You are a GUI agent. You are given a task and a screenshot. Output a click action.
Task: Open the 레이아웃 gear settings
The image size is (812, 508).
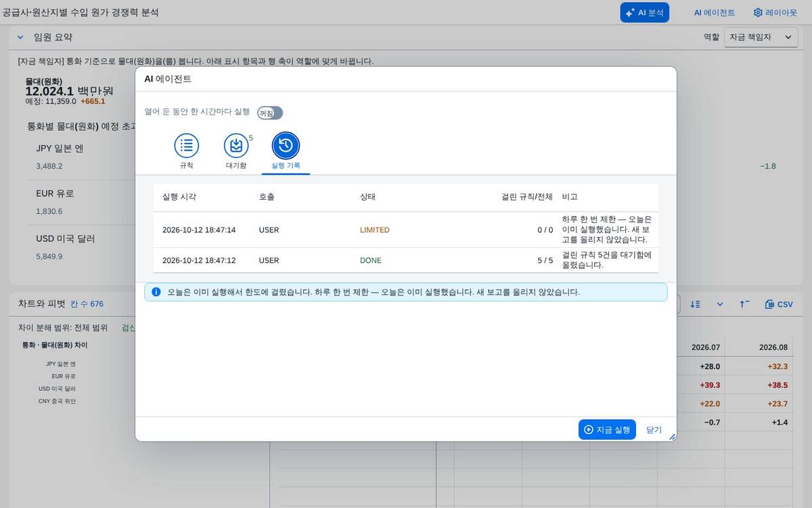(x=775, y=12)
